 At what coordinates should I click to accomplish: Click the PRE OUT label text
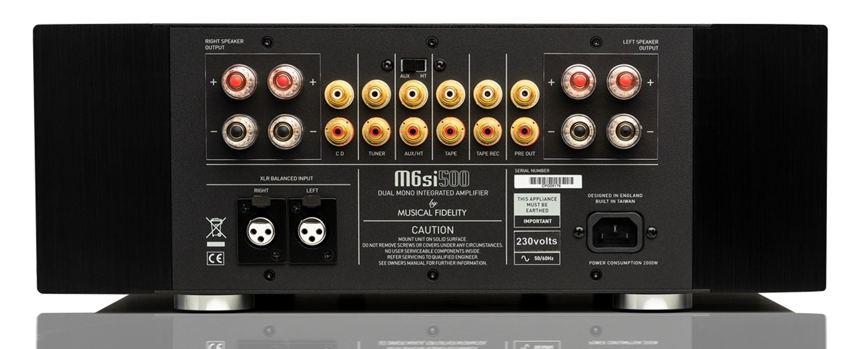click(x=525, y=154)
